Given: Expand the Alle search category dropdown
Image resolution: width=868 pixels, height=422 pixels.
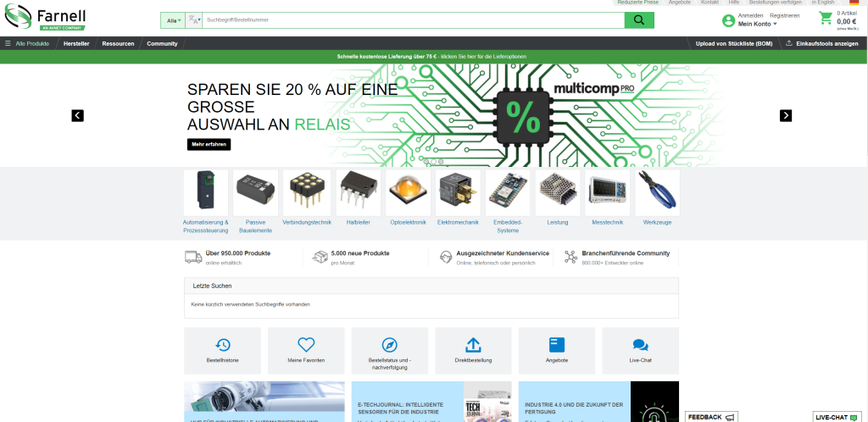Looking at the screenshot, I should 173,20.
